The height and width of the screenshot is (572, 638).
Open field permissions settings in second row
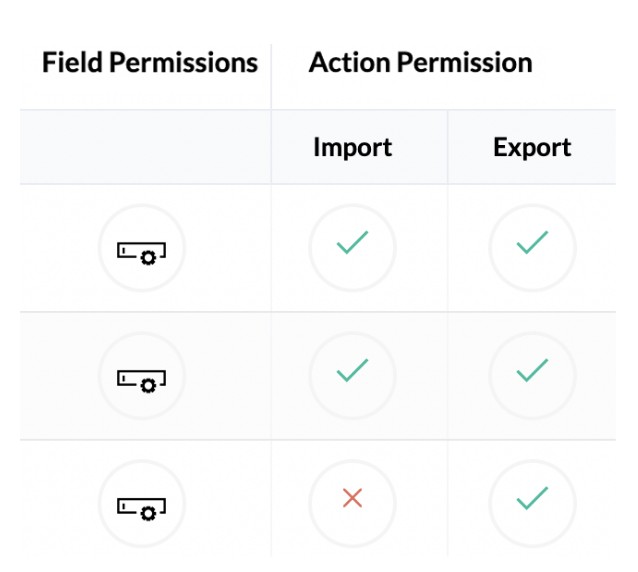(x=142, y=377)
